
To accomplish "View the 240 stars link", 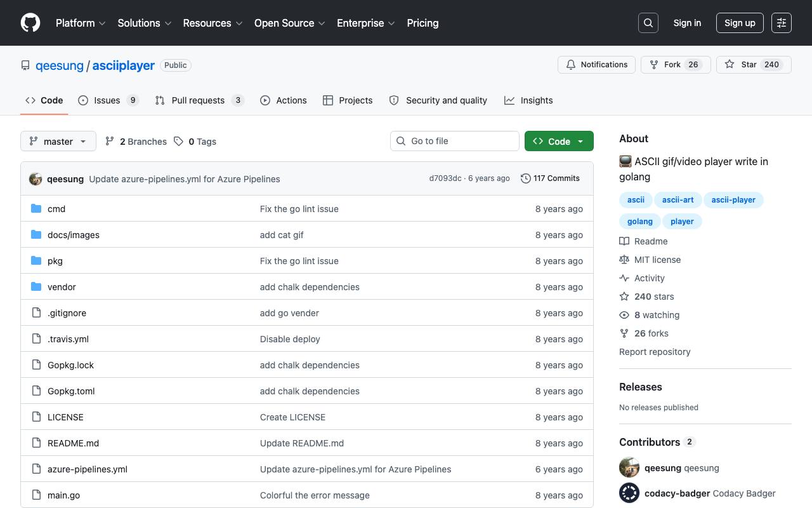I will coord(646,297).
